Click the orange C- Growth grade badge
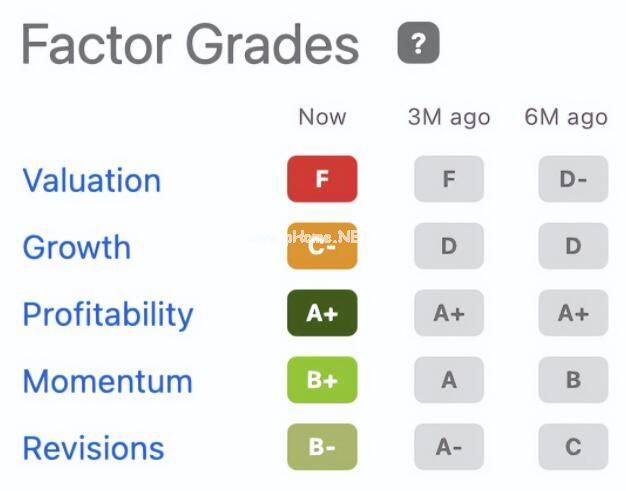Image resolution: width=626 pixels, height=491 pixels. tap(322, 246)
